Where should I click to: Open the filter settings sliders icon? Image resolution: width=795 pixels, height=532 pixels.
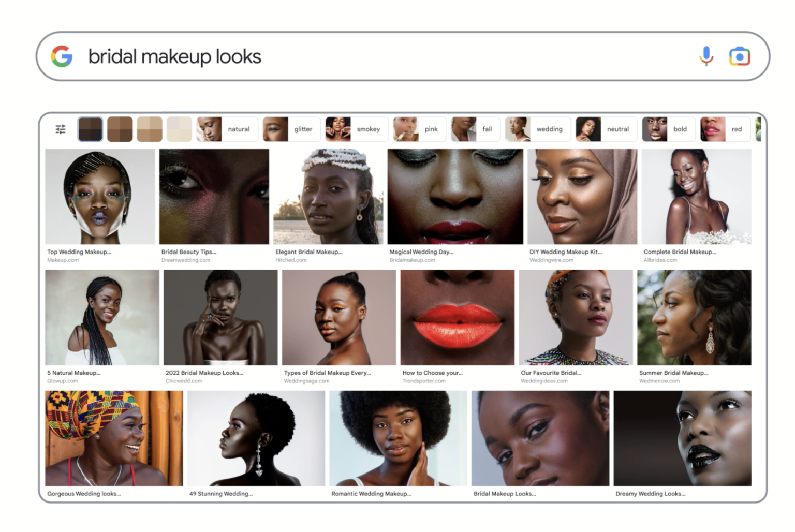coord(61,129)
